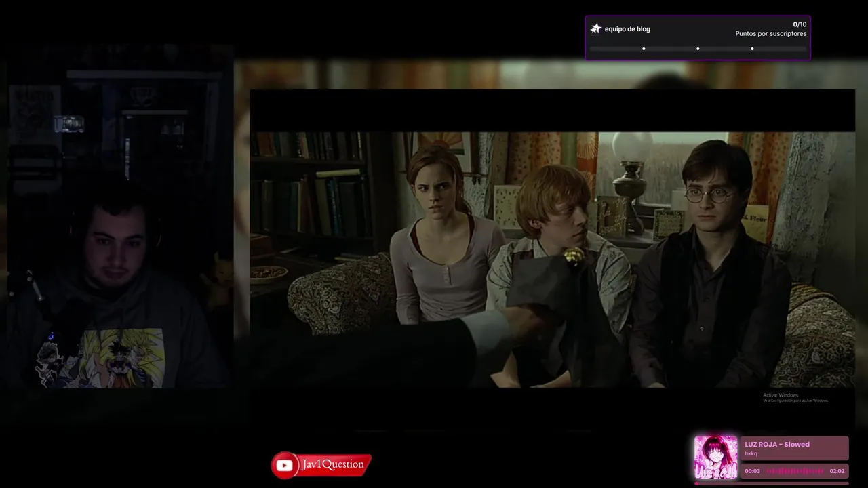Click the pink audio waveform in the music widget
Viewport: 868px width, 488px height.
[795, 471]
